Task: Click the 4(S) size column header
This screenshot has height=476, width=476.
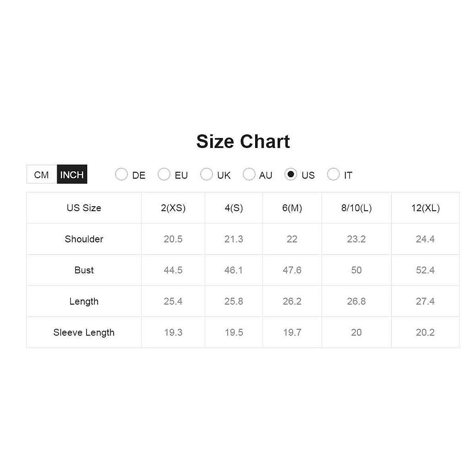Action: tap(234, 208)
